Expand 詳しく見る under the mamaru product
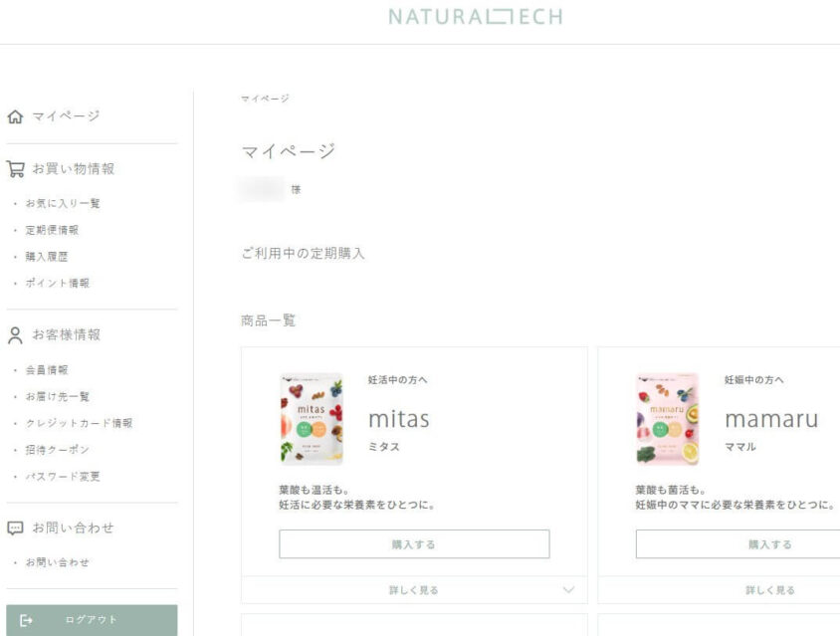 coord(769,590)
